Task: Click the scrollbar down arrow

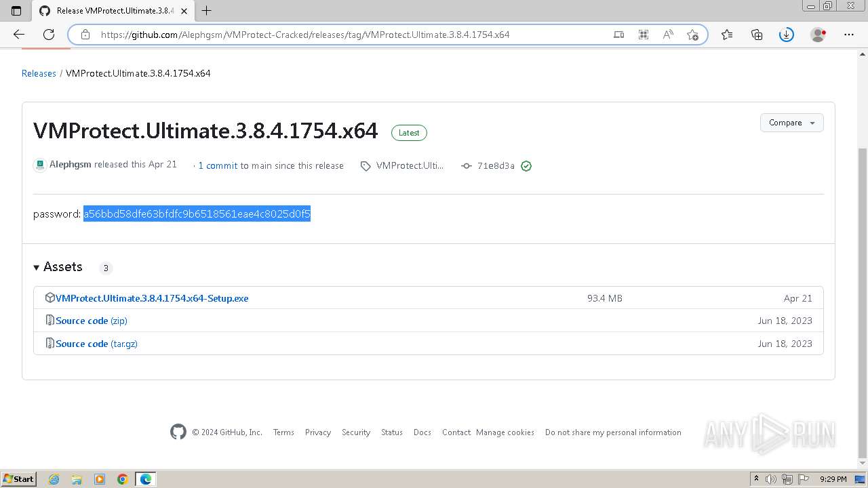Action: pos(863,463)
